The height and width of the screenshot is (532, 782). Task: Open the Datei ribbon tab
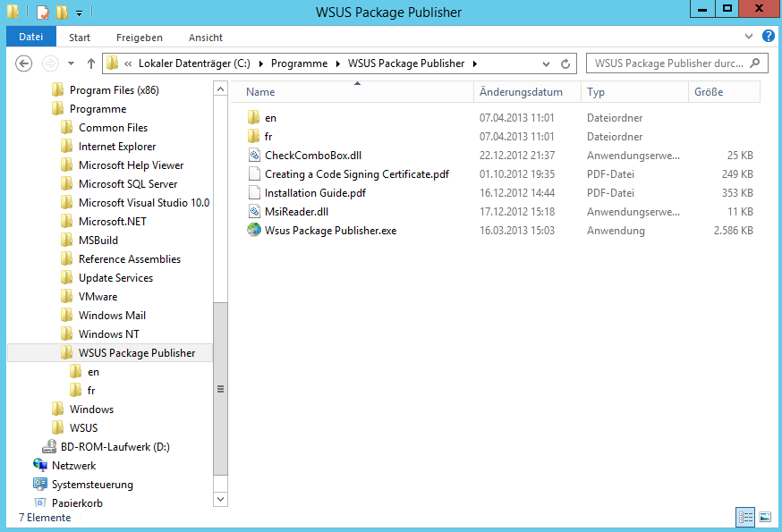coord(31,37)
